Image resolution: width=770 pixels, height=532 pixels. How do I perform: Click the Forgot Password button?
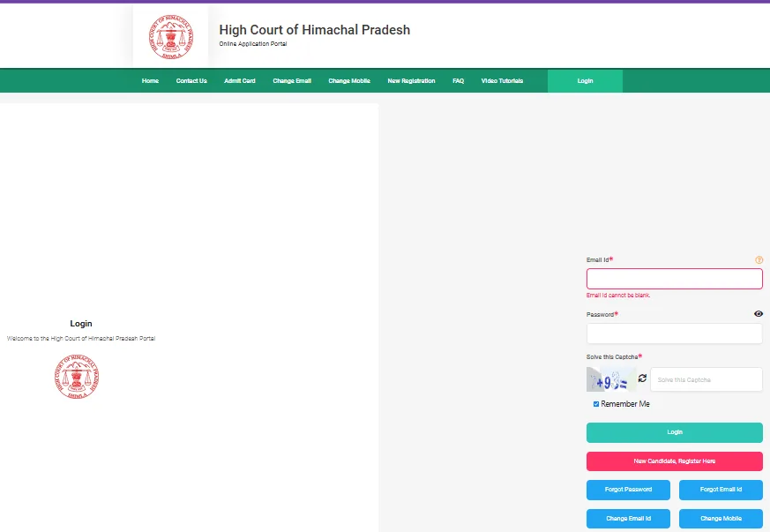628,490
